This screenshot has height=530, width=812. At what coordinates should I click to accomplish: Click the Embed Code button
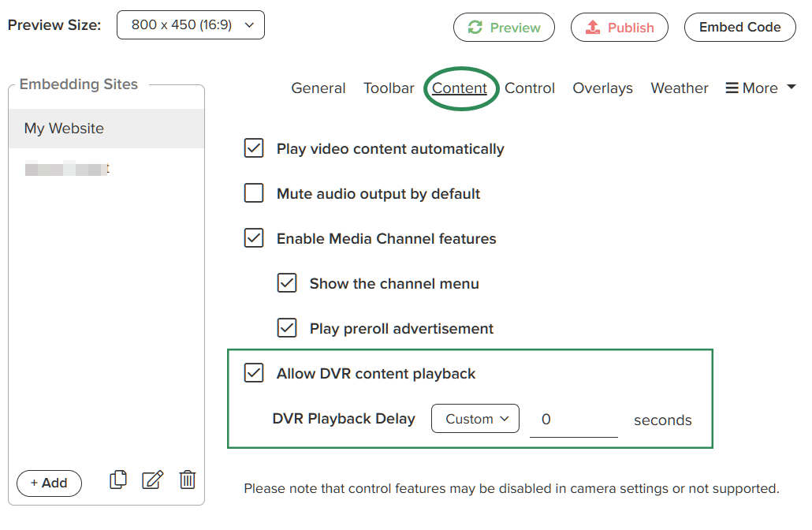click(739, 27)
